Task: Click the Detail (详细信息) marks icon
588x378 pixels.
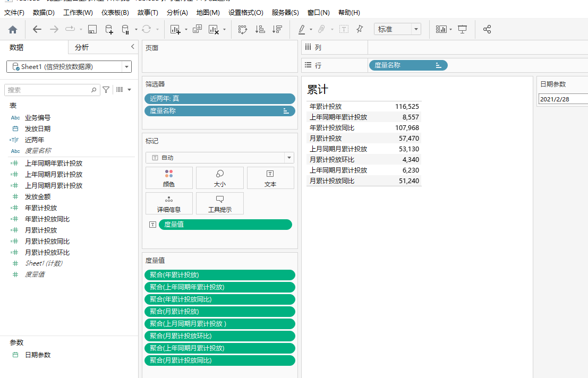Action: click(x=168, y=203)
